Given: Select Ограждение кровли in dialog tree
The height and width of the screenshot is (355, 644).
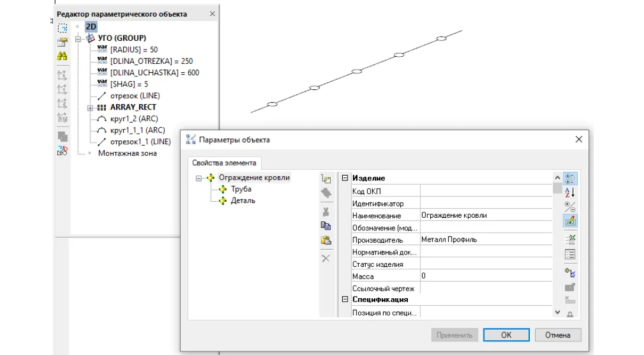Looking at the screenshot, I should [255, 177].
